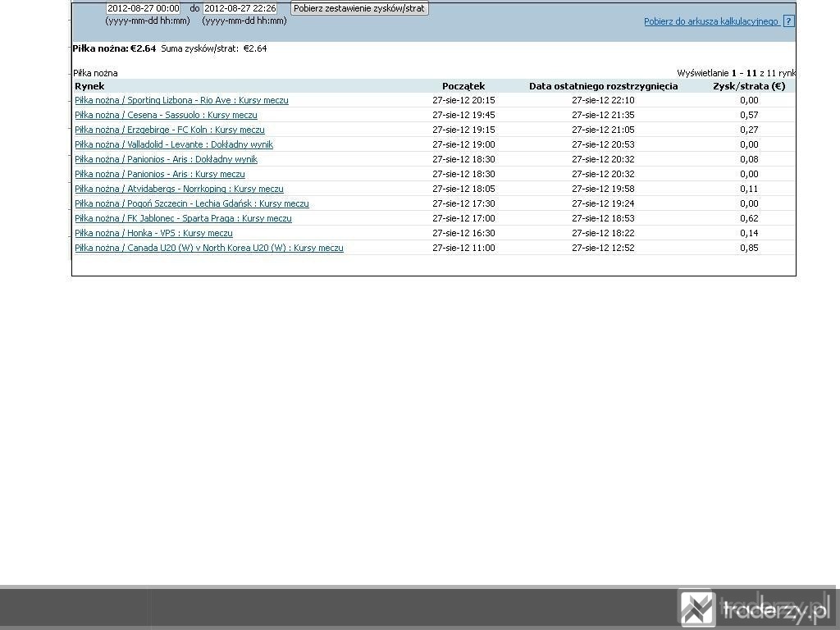Click the Początek column header
The height and width of the screenshot is (630, 840).
pos(463,86)
